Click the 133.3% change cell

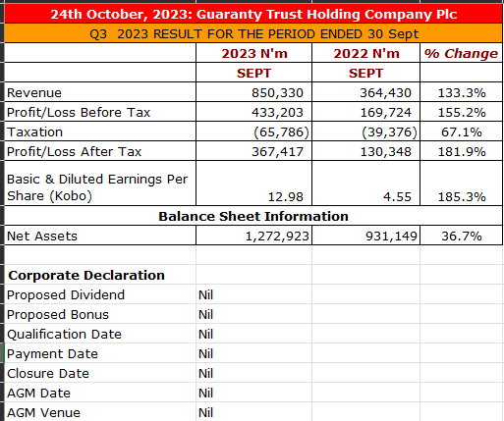point(461,92)
